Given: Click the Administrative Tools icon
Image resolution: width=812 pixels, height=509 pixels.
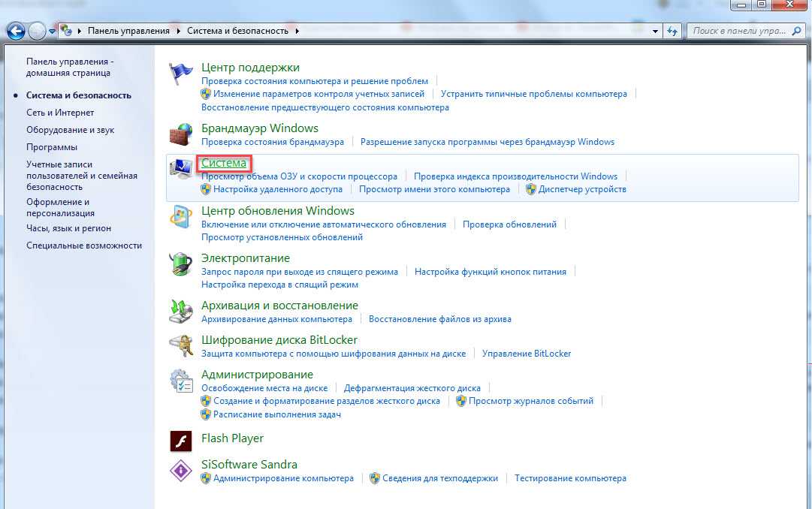Looking at the screenshot, I should coord(181,381).
